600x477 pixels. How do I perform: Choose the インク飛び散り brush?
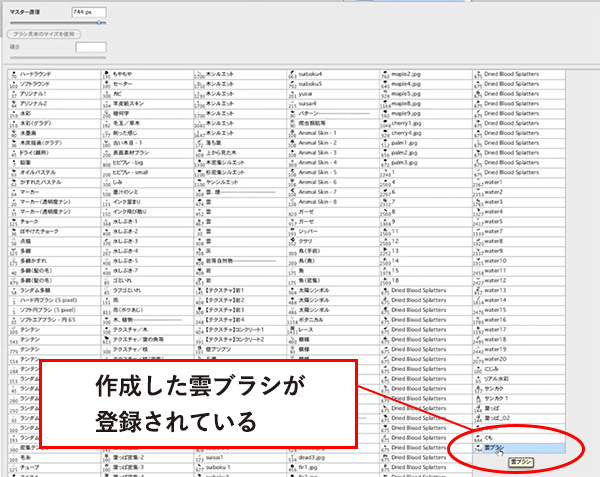[147, 212]
